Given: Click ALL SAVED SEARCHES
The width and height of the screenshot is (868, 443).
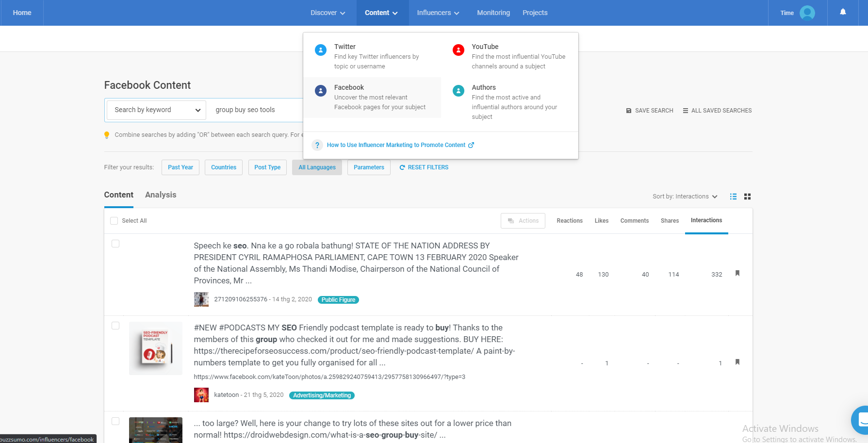Looking at the screenshot, I should click(x=717, y=111).
